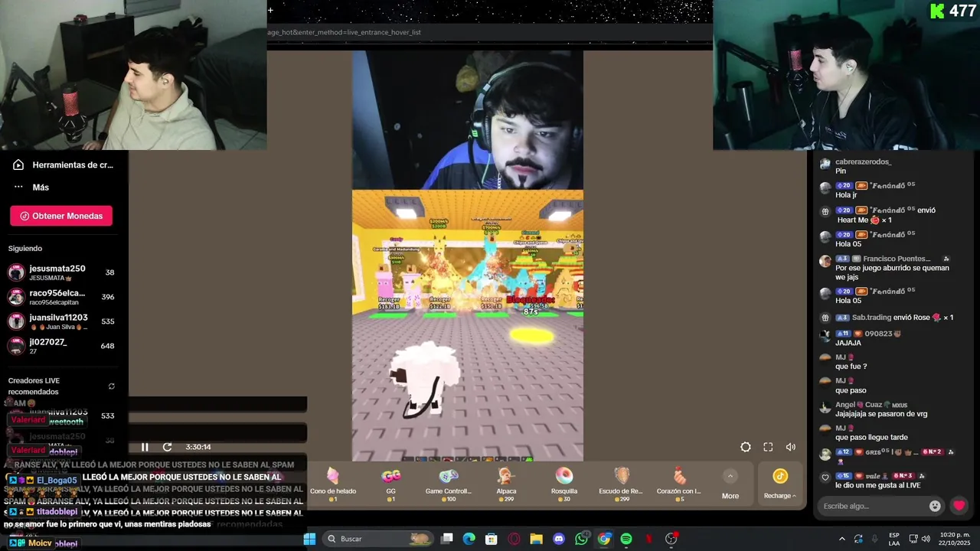
Task: Reload the live stream with refresh icon
Action: pyautogui.click(x=167, y=447)
